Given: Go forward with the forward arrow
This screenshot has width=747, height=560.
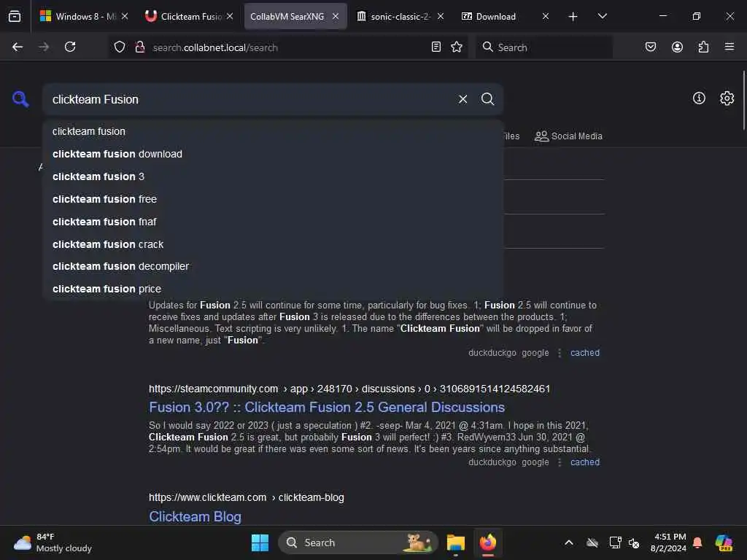Looking at the screenshot, I should coord(44,47).
